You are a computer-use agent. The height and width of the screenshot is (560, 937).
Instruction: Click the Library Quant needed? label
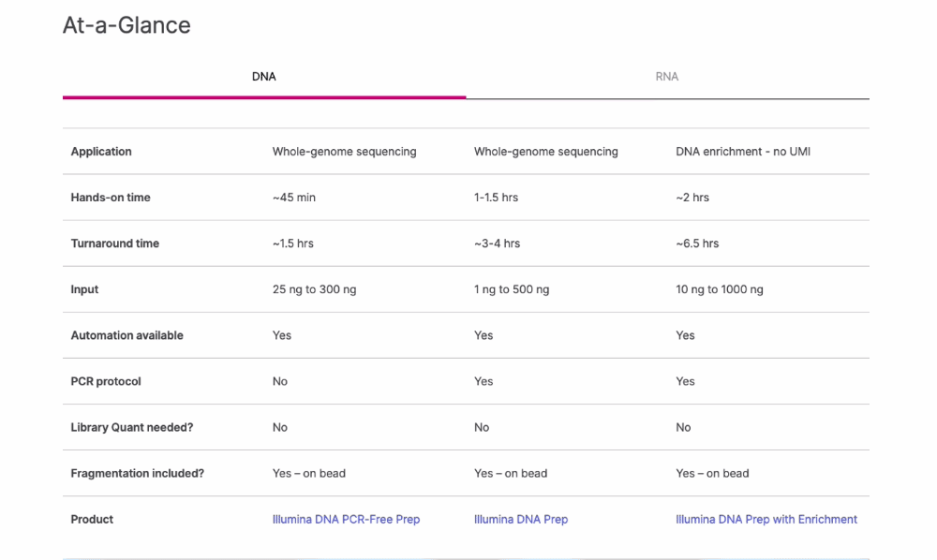pos(132,427)
